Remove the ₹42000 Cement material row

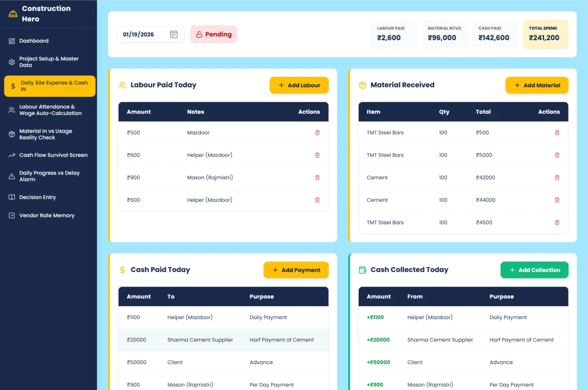[x=557, y=178]
